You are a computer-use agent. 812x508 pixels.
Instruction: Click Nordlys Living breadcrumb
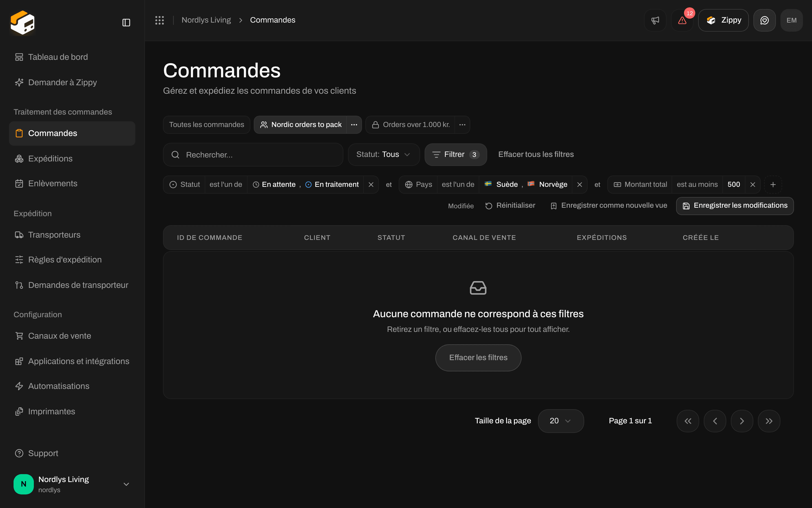point(206,20)
